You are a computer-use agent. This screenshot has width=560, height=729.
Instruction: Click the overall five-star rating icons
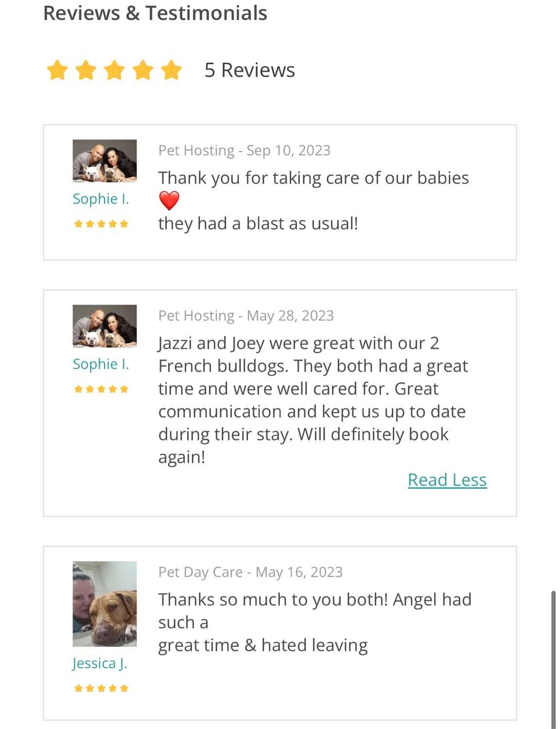click(114, 70)
